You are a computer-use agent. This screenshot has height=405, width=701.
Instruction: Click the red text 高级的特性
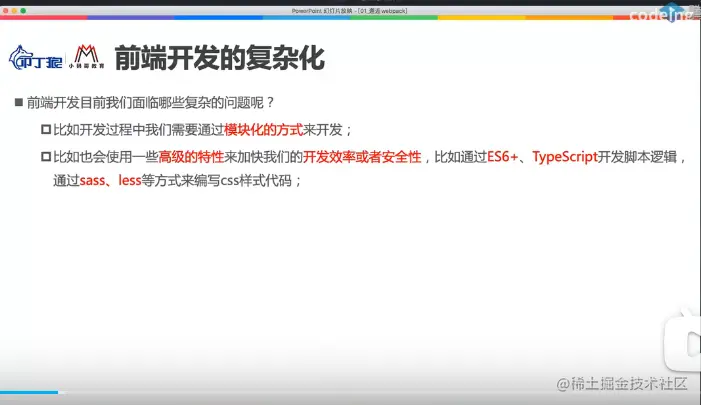[x=191, y=157]
